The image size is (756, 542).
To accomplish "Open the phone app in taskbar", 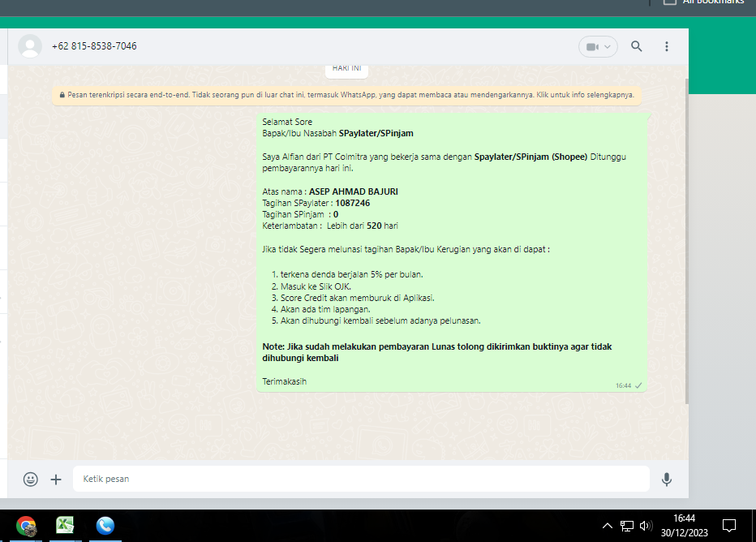I will coord(105,526).
